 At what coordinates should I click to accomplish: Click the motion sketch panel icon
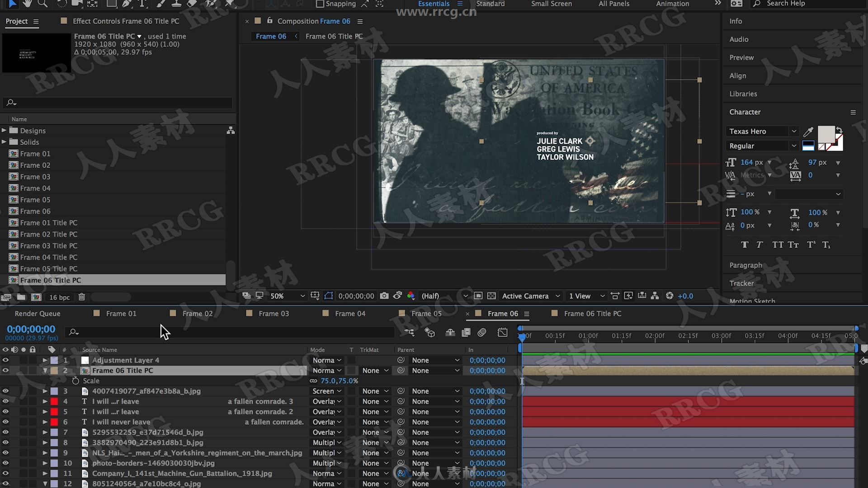[752, 301]
